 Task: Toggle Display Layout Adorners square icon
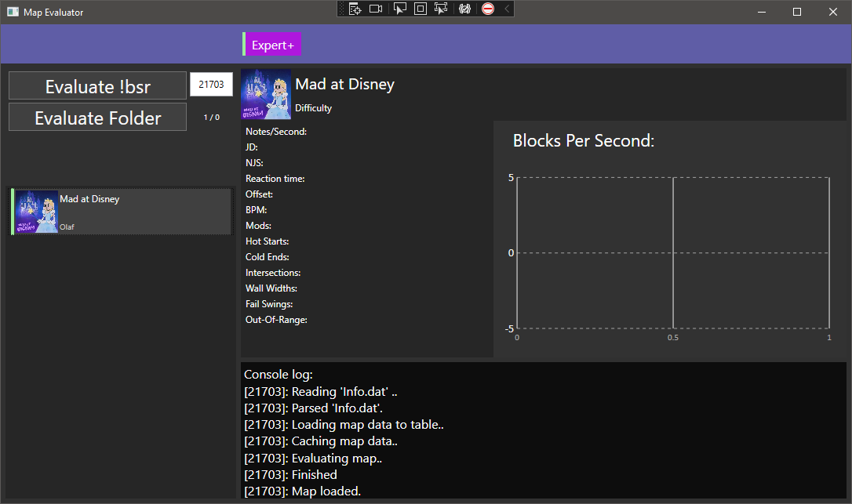(421, 9)
